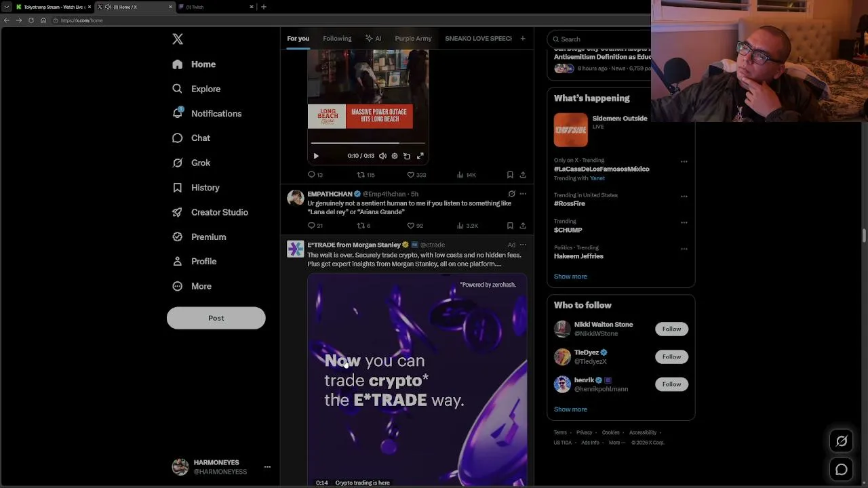Viewport: 868px width, 488px height.
Task: Reply to the Long Beach outage video post
Action: [315, 175]
